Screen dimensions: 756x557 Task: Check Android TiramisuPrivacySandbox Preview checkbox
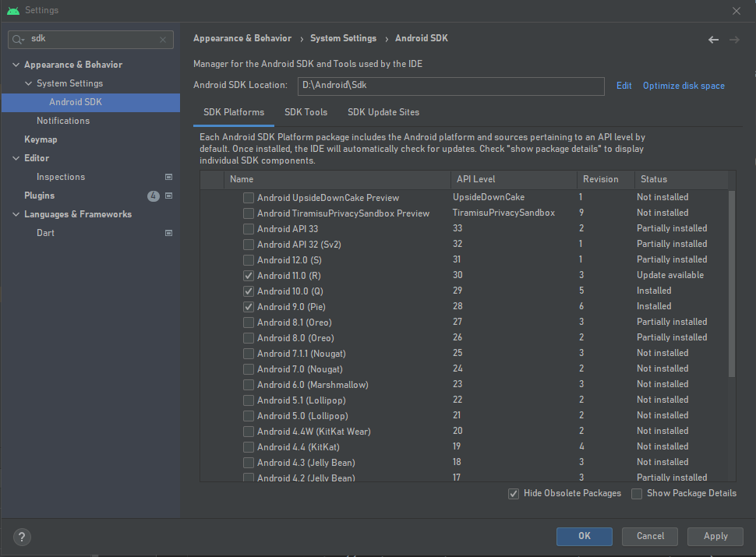tap(249, 213)
